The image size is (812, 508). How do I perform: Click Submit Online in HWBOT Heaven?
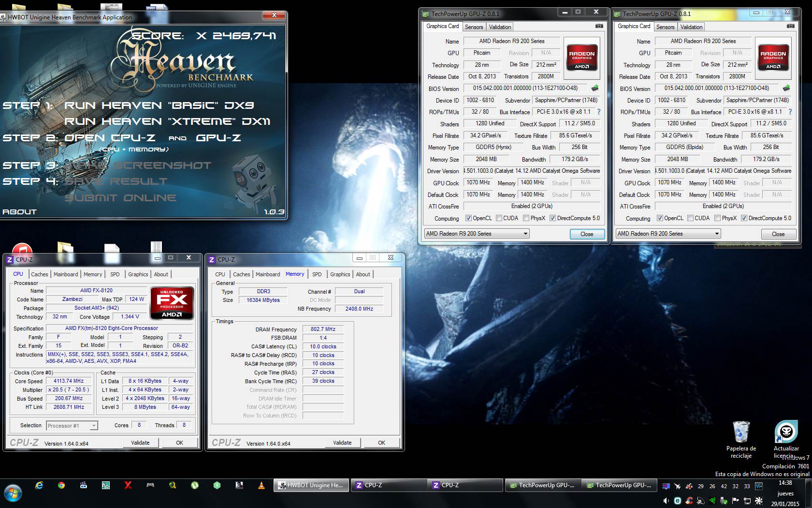tap(120, 198)
